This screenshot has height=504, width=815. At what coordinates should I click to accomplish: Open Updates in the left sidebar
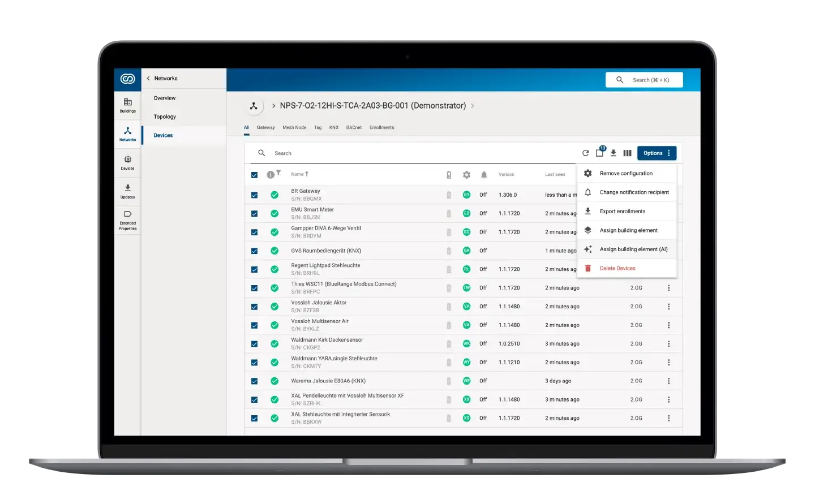tap(127, 191)
